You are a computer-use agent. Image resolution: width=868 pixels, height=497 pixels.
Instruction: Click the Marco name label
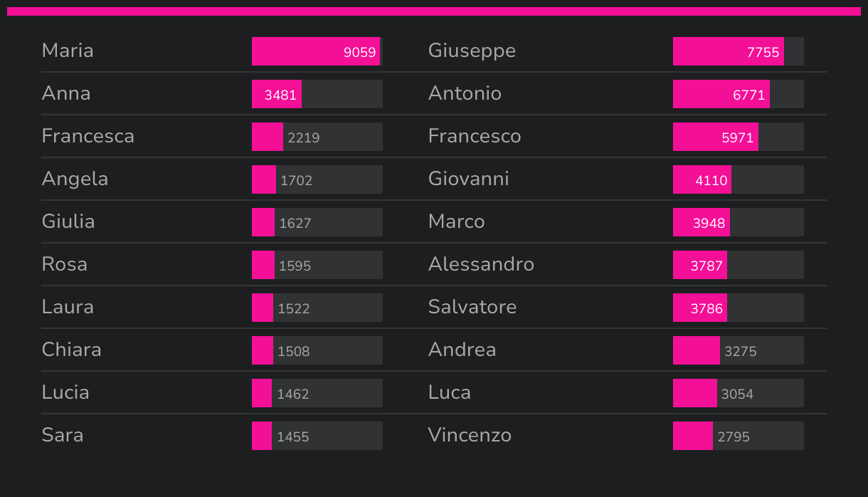click(456, 222)
